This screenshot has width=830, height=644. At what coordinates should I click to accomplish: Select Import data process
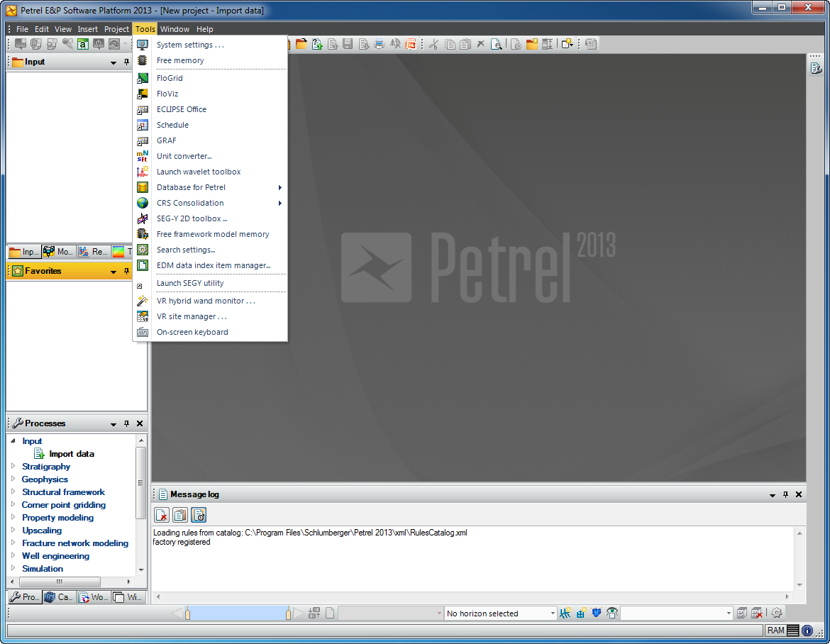[72, 454]
